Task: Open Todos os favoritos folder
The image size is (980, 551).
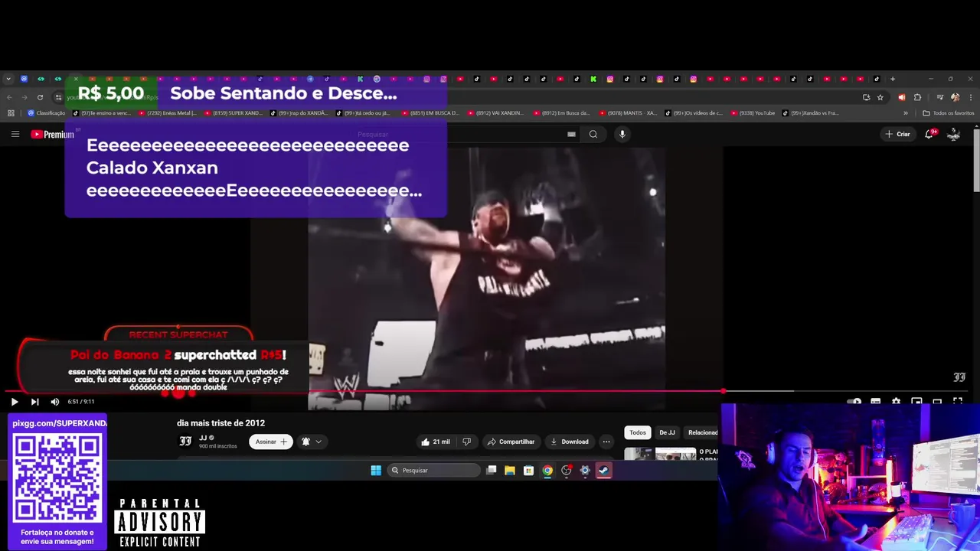Action: pyautogui.click(x=949, y=113)
